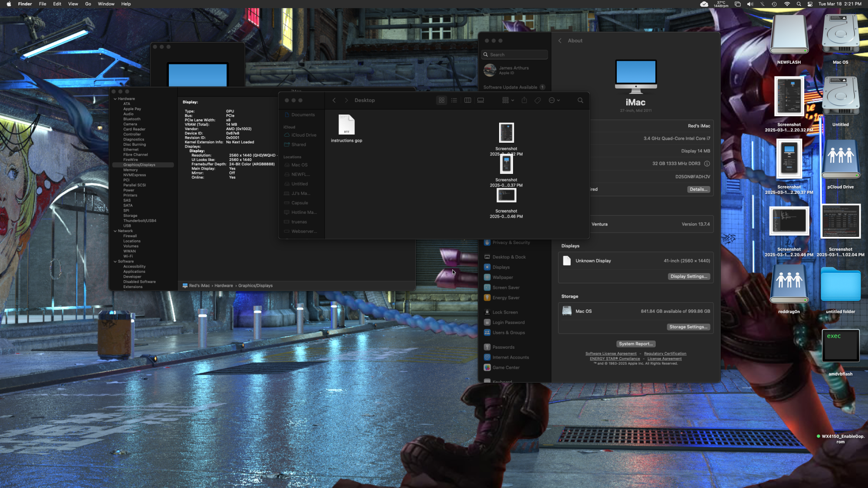Open the Go menu

(88, 4)
